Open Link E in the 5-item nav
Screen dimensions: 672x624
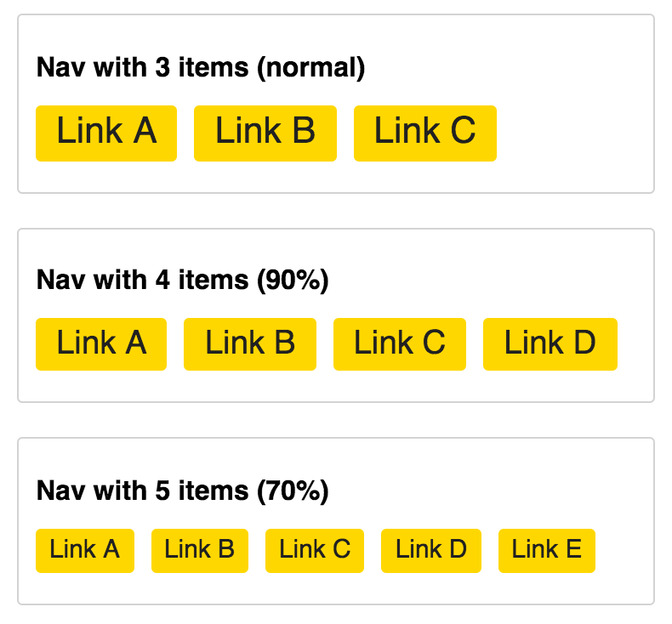[547, 550]
